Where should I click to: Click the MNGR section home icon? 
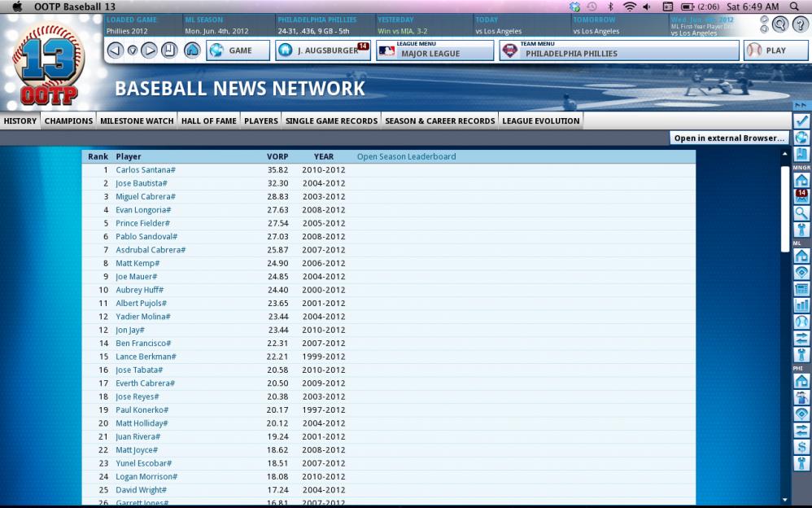tap(801, 180)
